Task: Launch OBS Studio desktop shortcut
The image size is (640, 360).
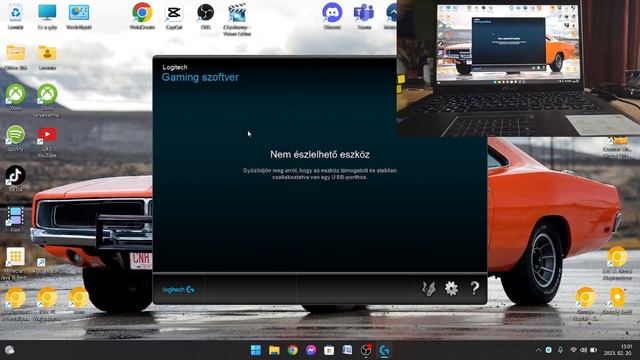Action: pos(205,17)
